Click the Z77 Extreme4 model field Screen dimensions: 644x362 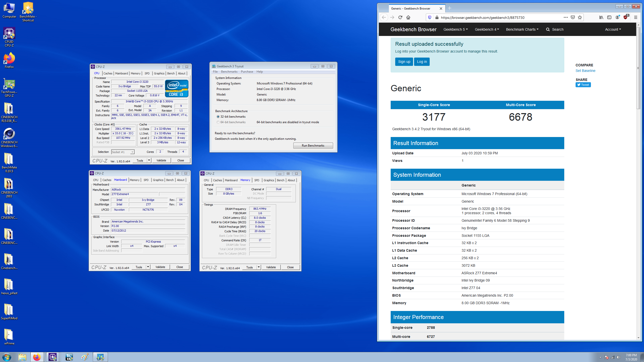point(135,194)
